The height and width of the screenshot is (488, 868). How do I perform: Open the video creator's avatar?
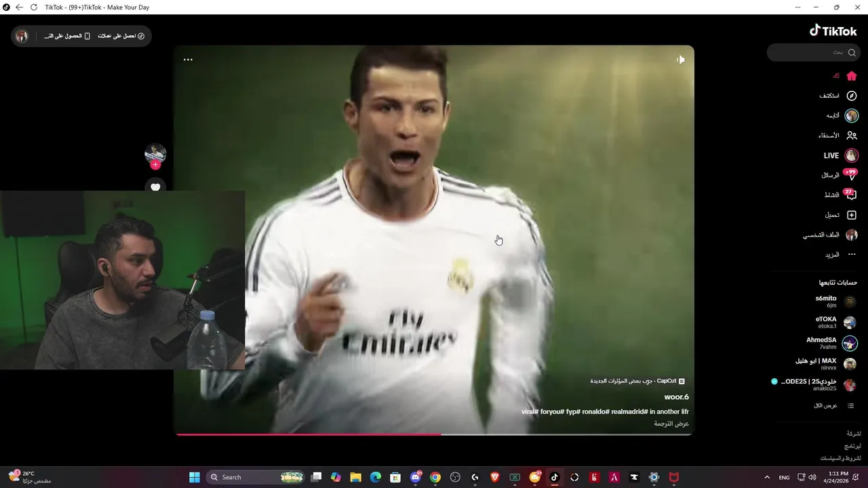point(155,153)
